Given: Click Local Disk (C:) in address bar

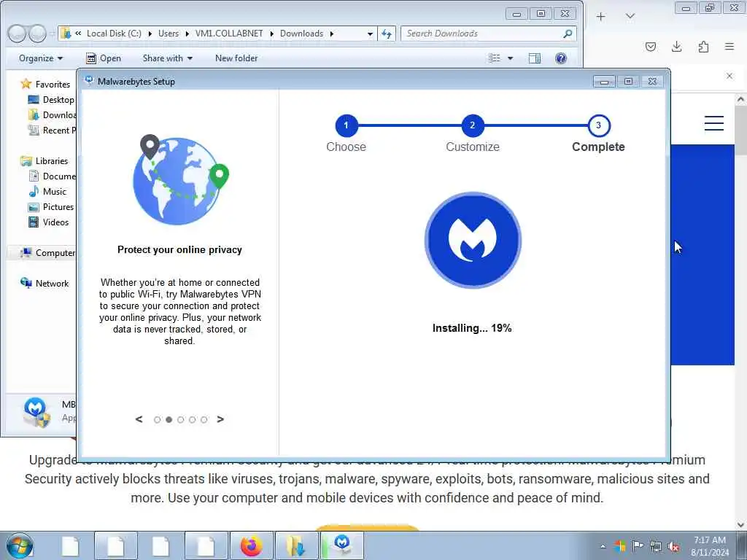Looking at the screenshot, I should 114,34.
